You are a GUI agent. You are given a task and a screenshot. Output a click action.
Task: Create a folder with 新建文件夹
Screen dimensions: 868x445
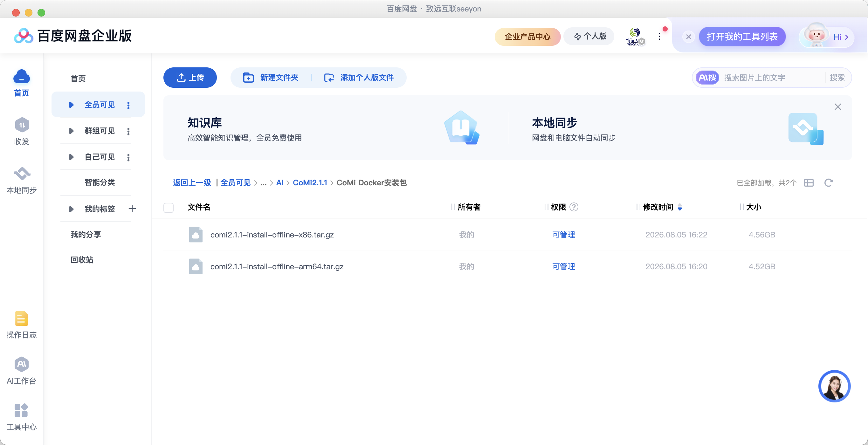pos(271,78)
